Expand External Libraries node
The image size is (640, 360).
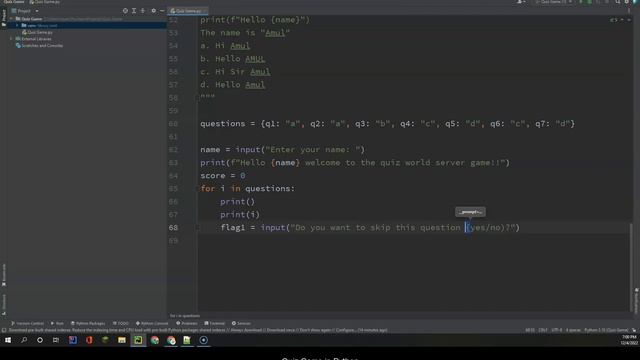click(11, 39)
